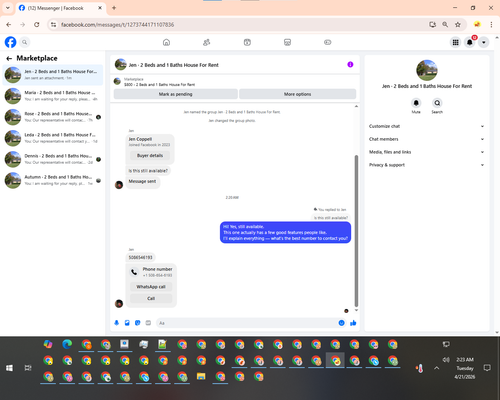Viewport: 500px width, 400px height.
Task: Open the account dropdown arrow menu
Action: 484,42
